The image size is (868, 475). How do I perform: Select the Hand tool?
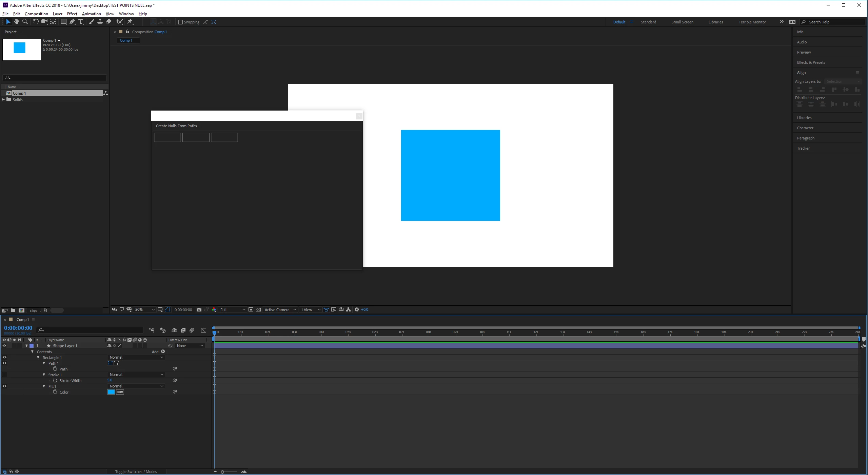16,22
